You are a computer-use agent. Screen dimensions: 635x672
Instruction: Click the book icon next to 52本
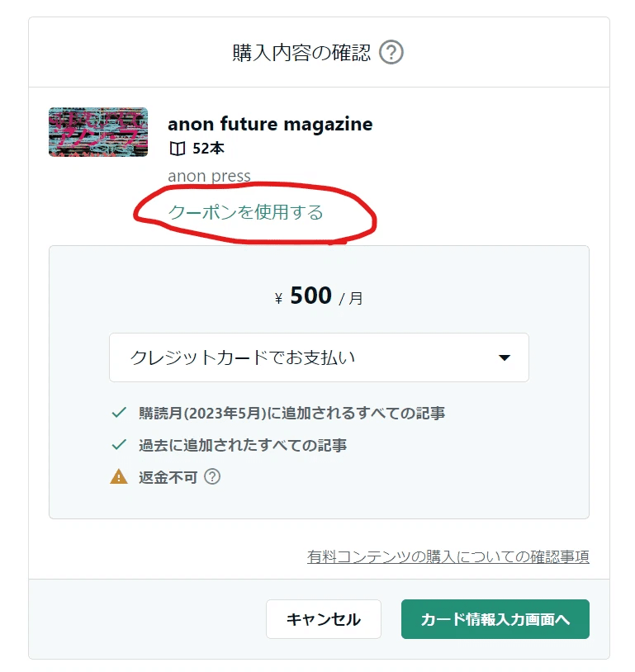[177, 149]
